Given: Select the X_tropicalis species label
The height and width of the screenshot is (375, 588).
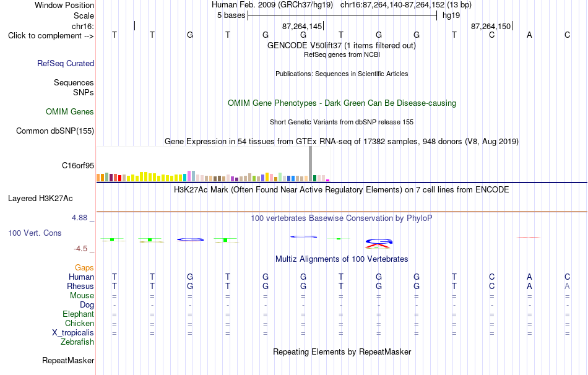Looking at the screenshot, I should tap(73, 333).
